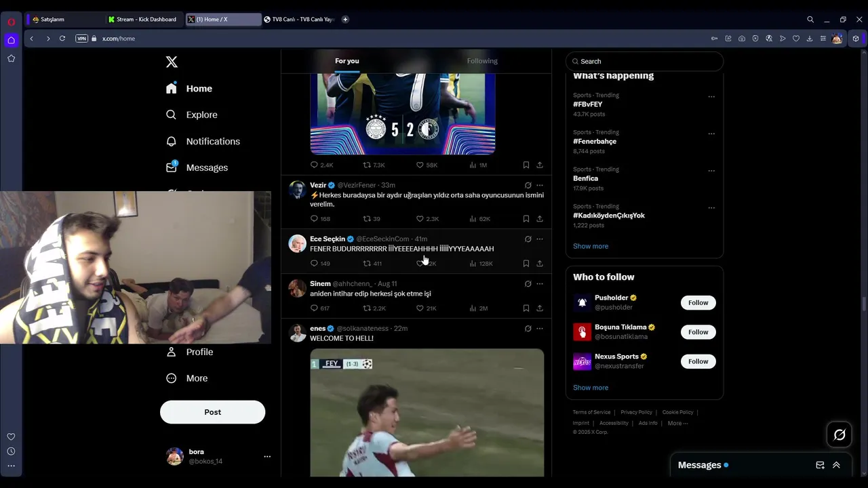This screenshot has height=488, width=868.
Task: Open more options on enes post
Action: coord(540,328)
